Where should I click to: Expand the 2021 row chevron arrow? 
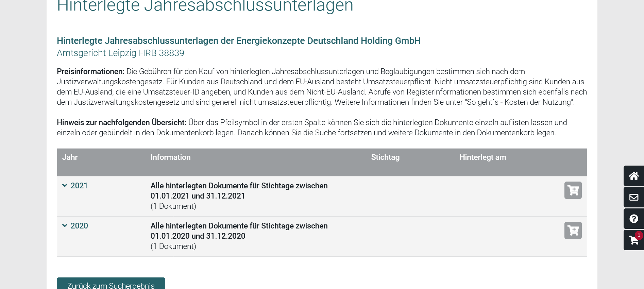click(65, 186)
